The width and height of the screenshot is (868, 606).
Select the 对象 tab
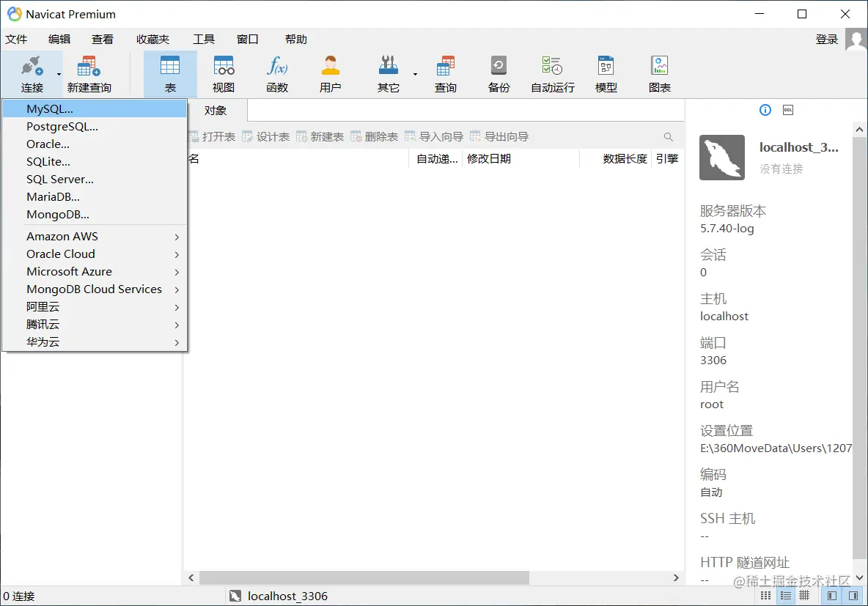click(x=216, y=110)
